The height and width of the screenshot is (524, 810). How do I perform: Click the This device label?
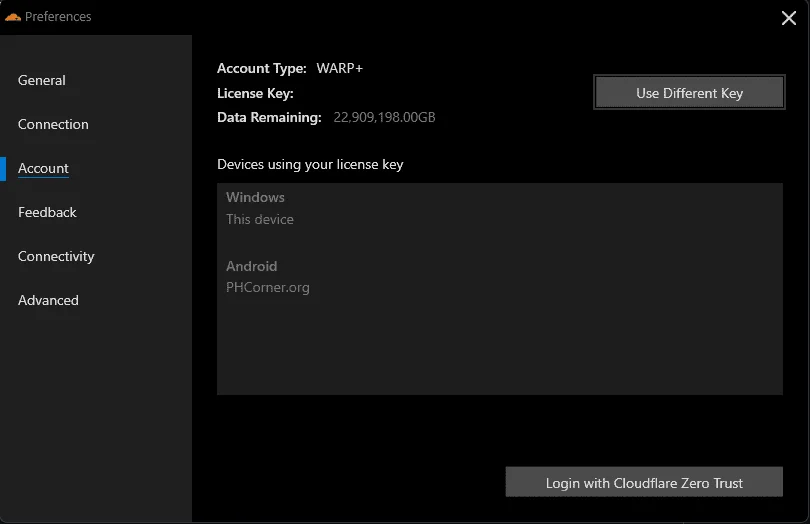(x=260, y=219)
